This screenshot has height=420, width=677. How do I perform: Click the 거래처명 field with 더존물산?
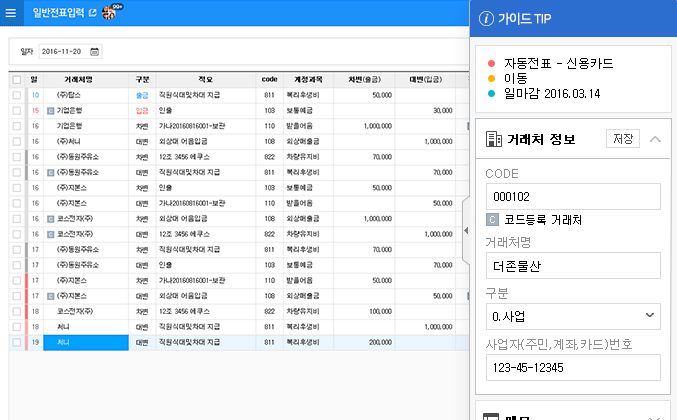(573, 265)
